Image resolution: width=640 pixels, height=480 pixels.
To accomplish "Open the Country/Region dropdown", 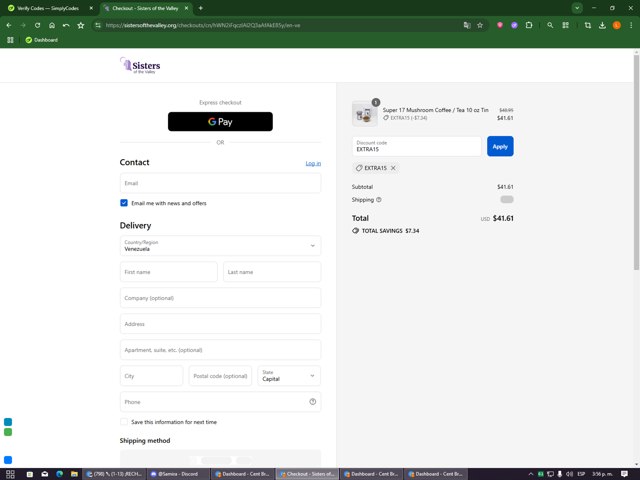I will click(220, 246).
